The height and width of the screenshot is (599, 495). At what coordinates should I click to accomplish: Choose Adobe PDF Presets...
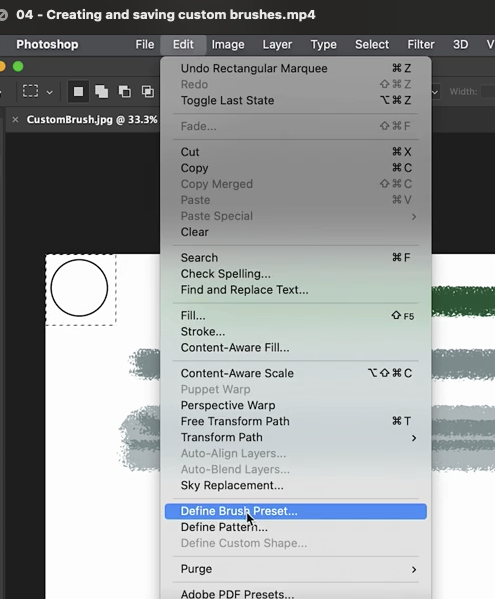click(296, 594)
